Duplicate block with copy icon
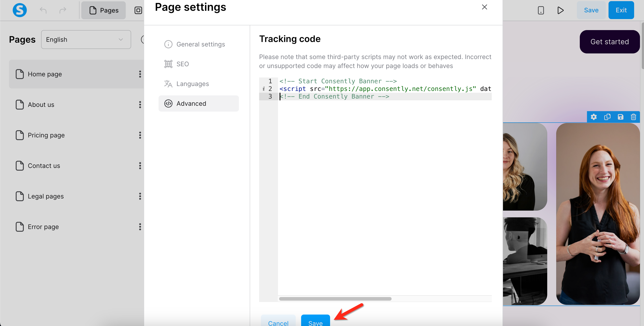 [607, 117]
